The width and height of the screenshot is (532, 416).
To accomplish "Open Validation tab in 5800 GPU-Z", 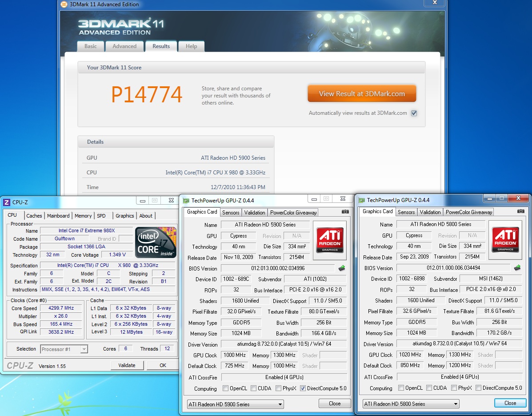I will pos(430,212).
